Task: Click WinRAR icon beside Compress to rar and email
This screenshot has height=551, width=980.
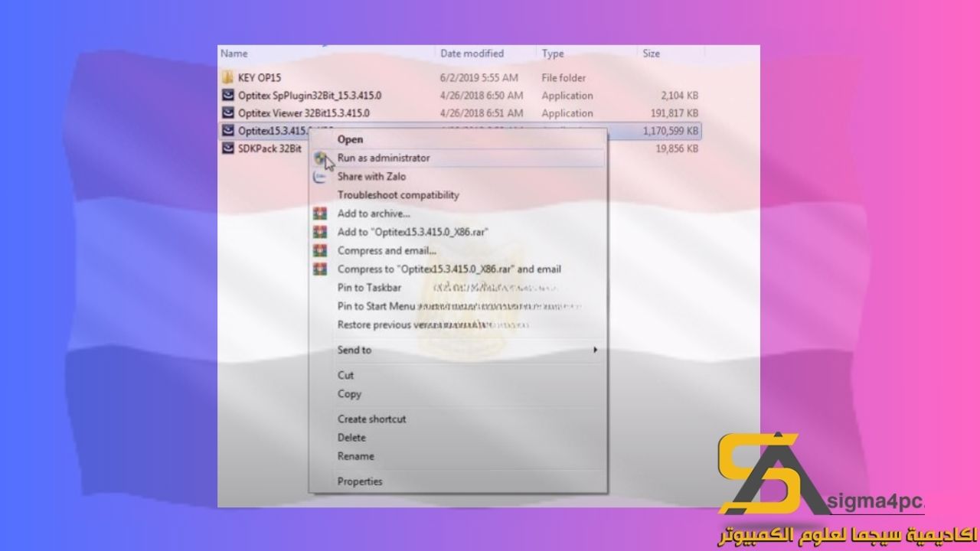Action: pos(320,269)
